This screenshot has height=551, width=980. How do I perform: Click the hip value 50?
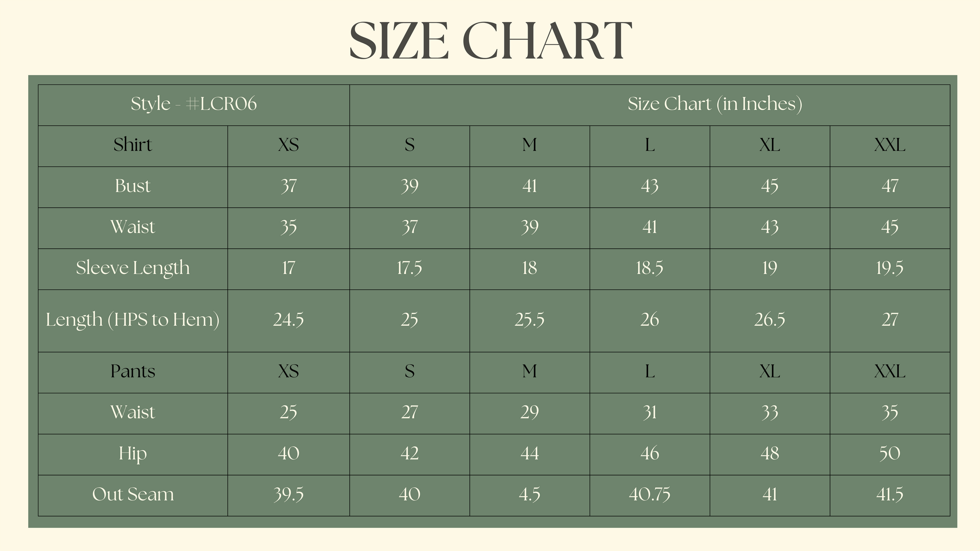[x=890, y=454]
